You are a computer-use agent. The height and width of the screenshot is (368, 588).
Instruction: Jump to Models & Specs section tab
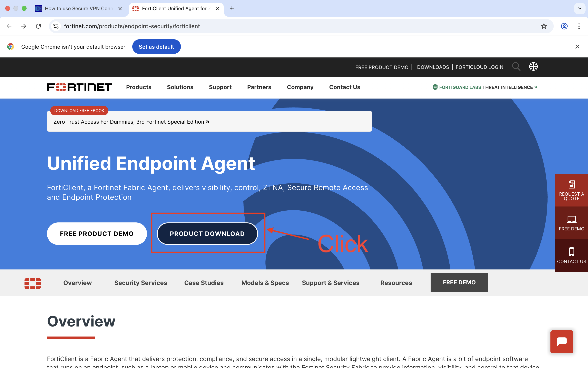265,283
